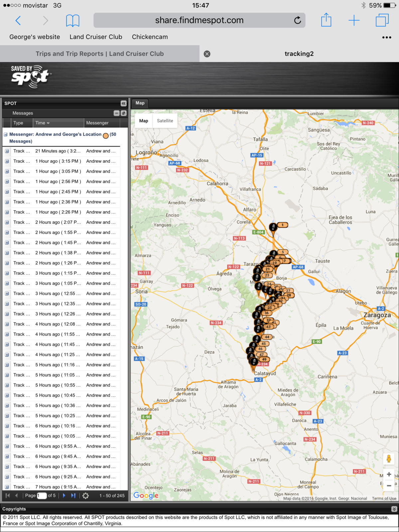Image resolution: width=399 pixels, height=532 pixels.
Task: Click the page number input field
Action: click(x=42, y=495)
